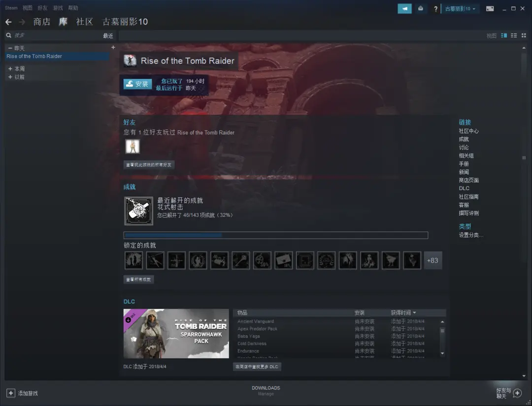532x406 pixels.
Task: Go forward with the right arrow
Action: (22, 22)
